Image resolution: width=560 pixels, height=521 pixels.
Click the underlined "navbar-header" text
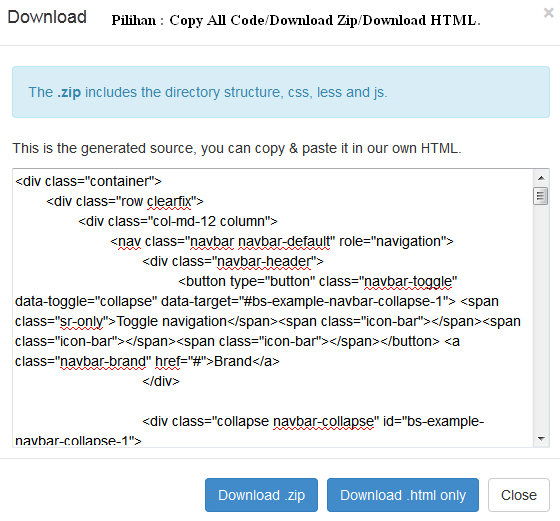click(264, 261)
